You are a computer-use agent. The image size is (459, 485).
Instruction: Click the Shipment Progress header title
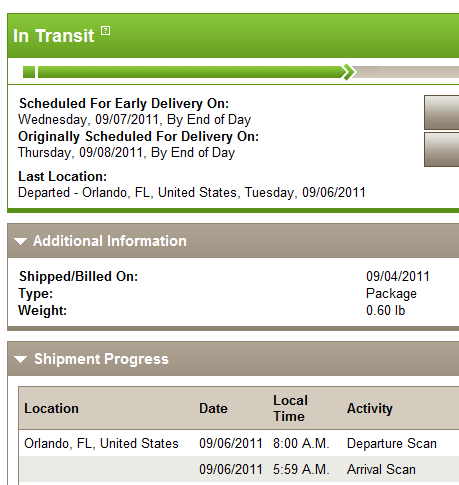(x=101, y=359)
